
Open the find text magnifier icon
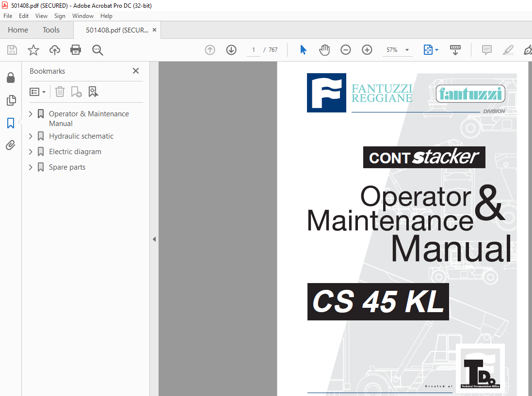pos(97,50)
